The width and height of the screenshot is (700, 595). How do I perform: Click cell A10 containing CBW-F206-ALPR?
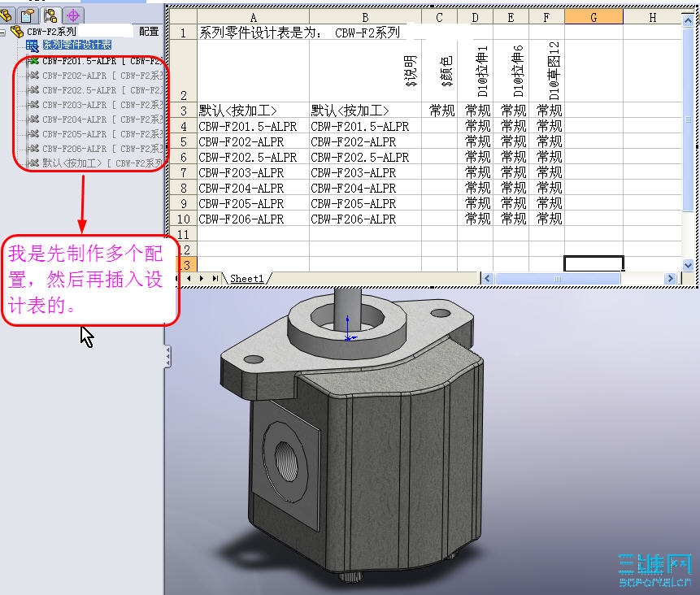253,219
